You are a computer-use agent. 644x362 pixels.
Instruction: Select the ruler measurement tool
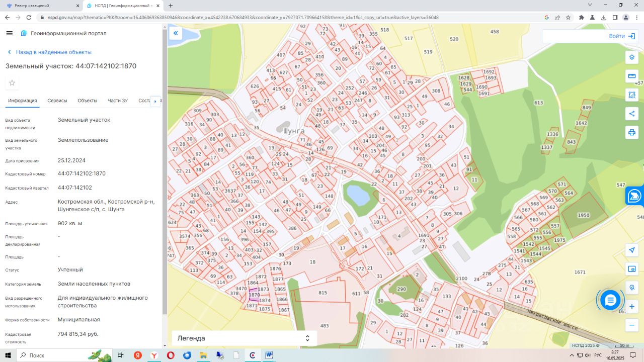click(632, 76)
